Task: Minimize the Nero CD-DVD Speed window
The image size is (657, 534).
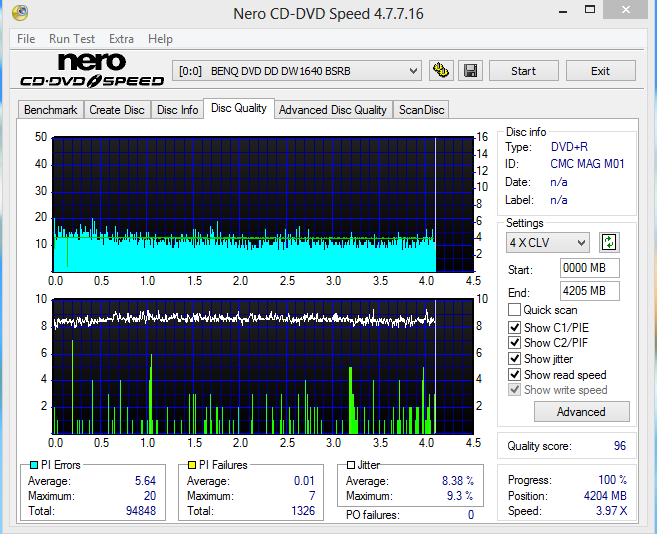Action: 563,10
